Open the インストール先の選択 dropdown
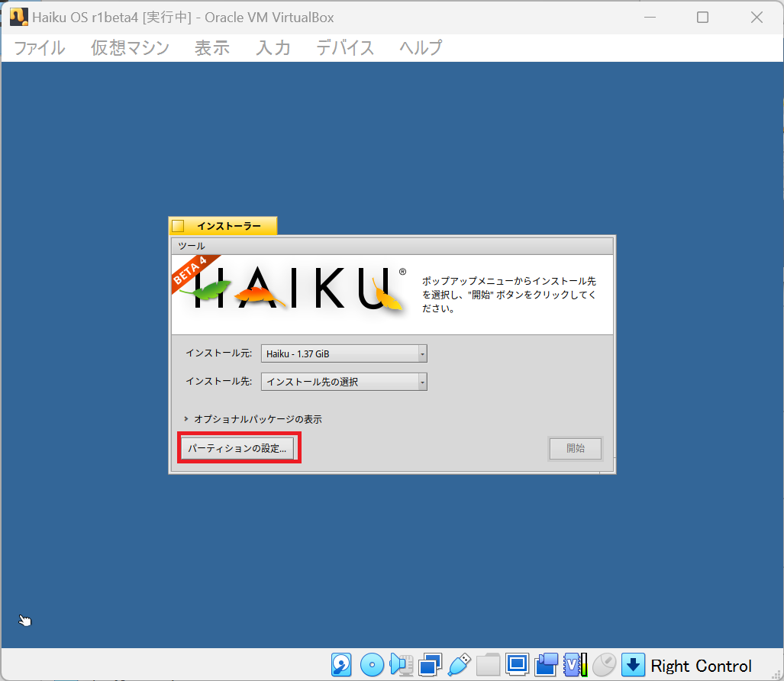The image size is (784, 681). (344, 382)
